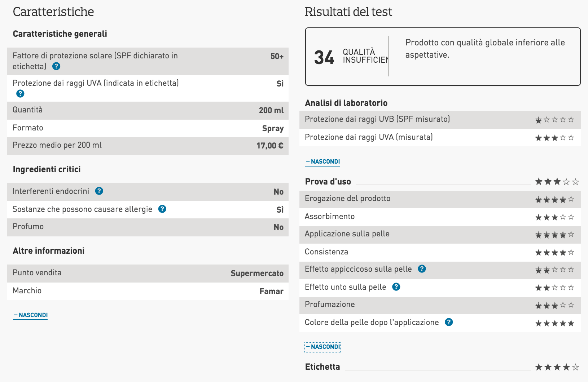Open help icon beside Effetto appiccicoso sulla pelle

coord(422,269)
